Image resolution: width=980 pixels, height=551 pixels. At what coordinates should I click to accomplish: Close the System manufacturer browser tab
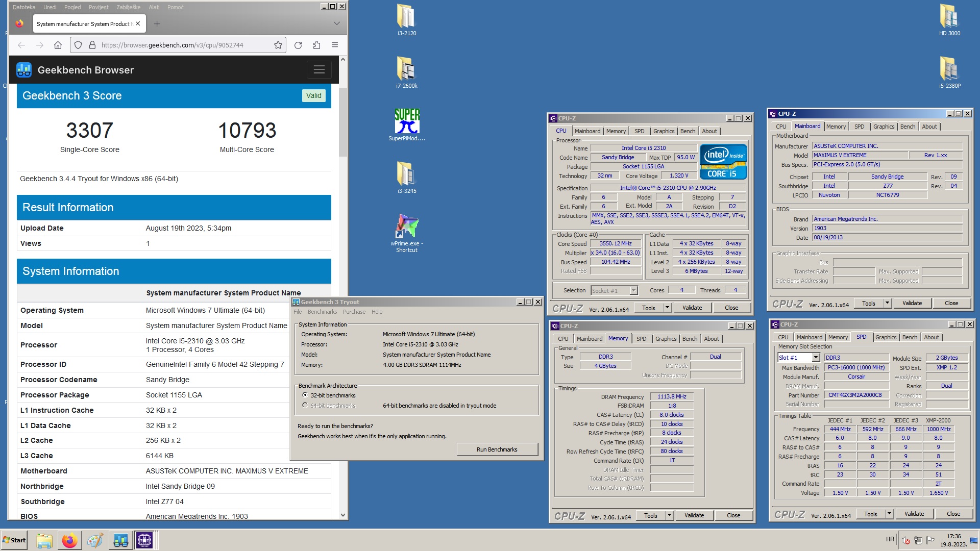(138, 23)
